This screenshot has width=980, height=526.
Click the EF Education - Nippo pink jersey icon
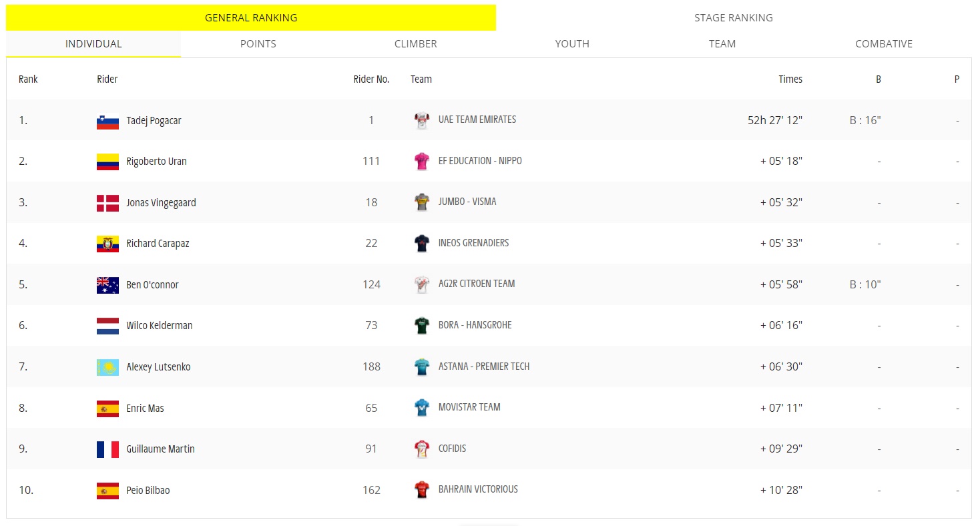pos(422,161)
